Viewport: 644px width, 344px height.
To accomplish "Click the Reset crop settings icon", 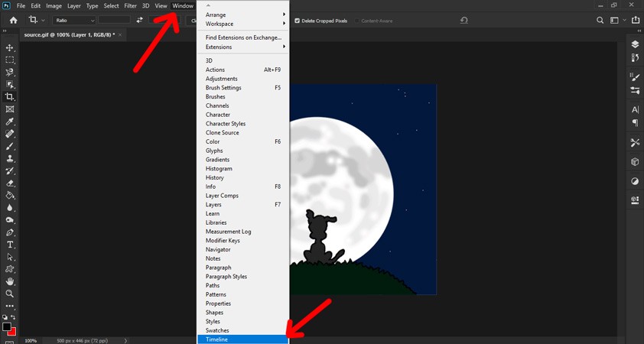I will coord(464,21).
